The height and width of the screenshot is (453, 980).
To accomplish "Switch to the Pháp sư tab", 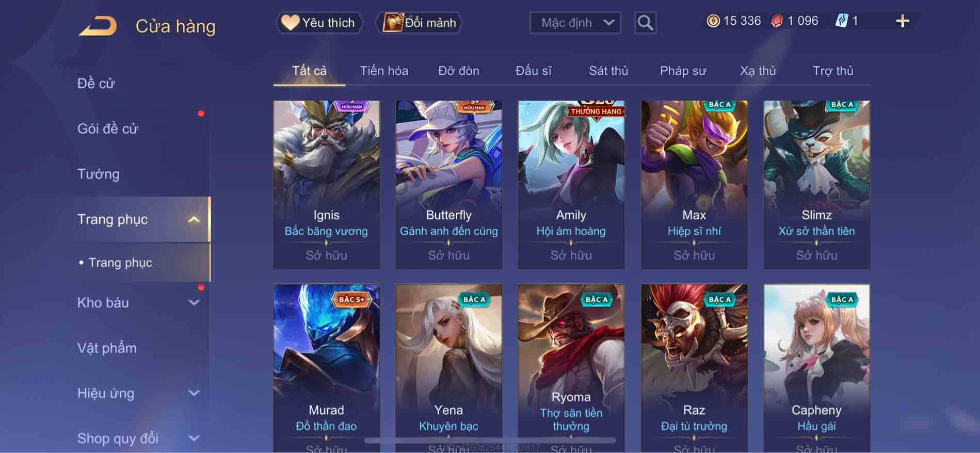I will tap(683, 71).
